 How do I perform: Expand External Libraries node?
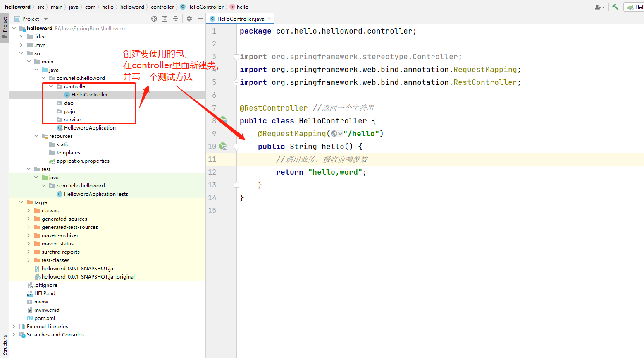pyautogui.click(x=14, y=327)
